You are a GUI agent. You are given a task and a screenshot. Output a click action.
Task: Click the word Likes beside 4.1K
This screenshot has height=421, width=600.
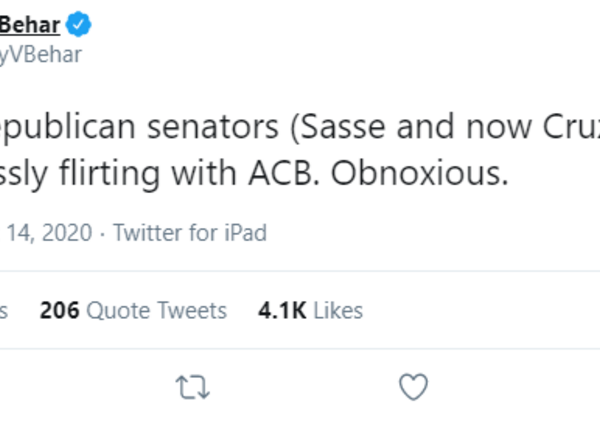coord(338,311)
